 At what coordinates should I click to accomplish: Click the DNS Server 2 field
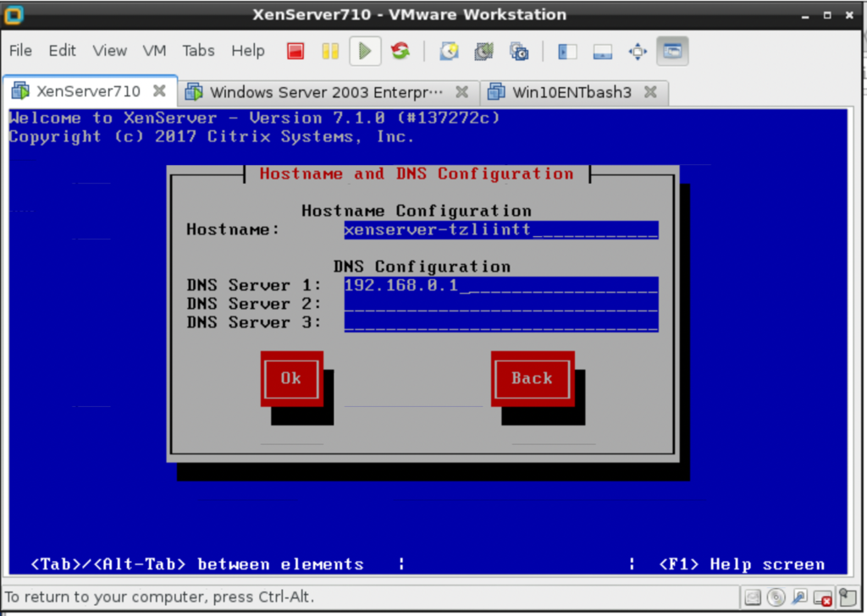click(501, 304)
